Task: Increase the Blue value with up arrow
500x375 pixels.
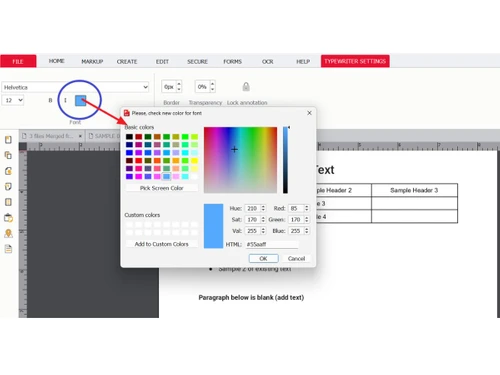Action: 306,229
